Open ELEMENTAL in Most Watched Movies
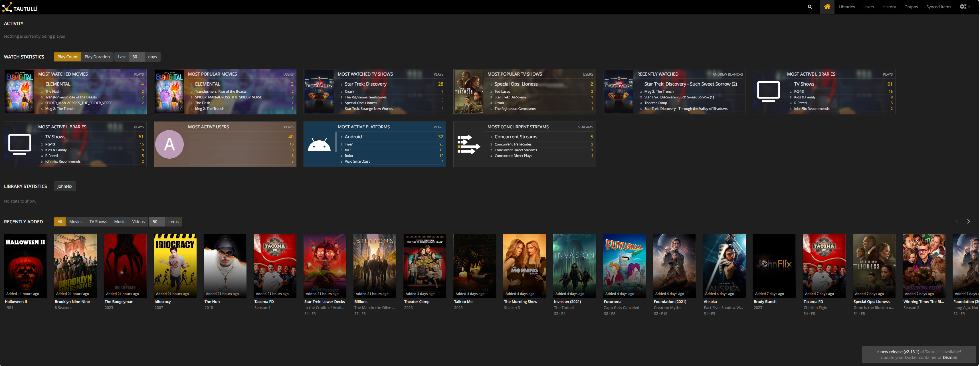The width and height of the screenshot is (980, 366). point(58,84)
